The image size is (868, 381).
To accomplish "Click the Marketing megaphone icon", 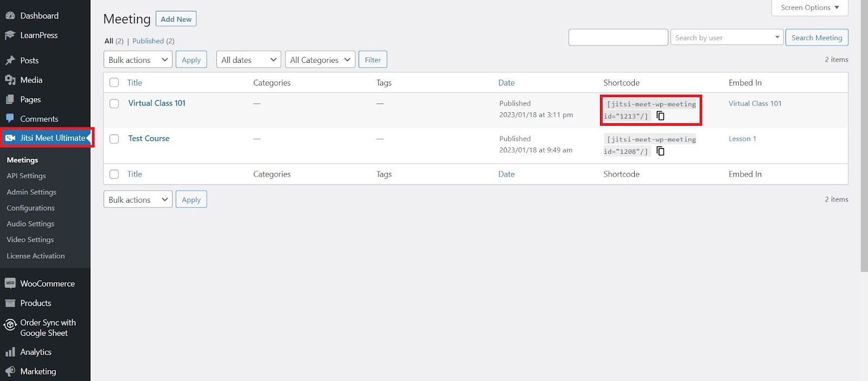I will tap(10, 371).
